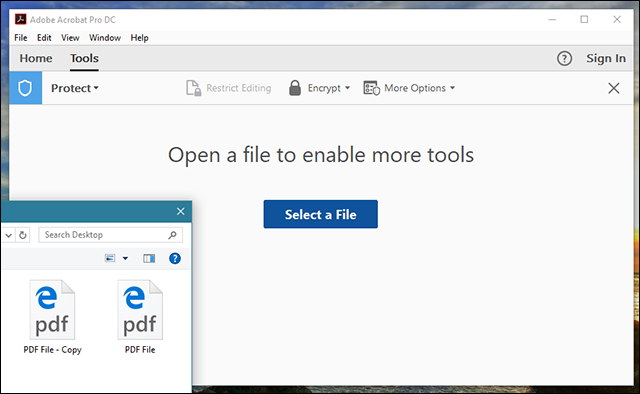
Task: Select the PDF File thumbnail
Action: coord(140,309)
